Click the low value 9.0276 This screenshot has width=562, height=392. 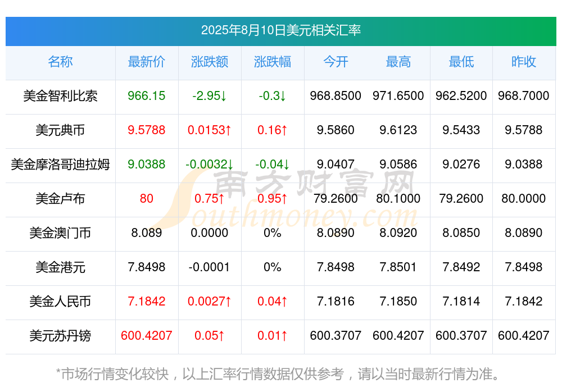pyautogui.click(x=461, y=164)
